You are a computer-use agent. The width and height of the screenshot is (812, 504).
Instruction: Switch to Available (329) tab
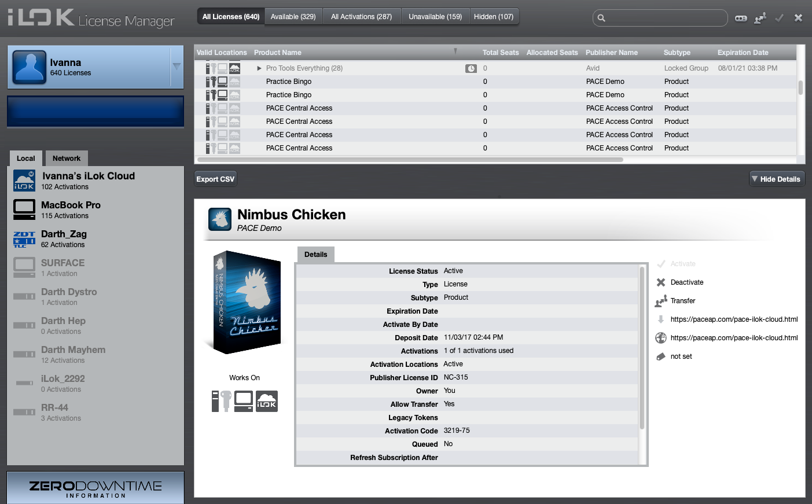293,17
